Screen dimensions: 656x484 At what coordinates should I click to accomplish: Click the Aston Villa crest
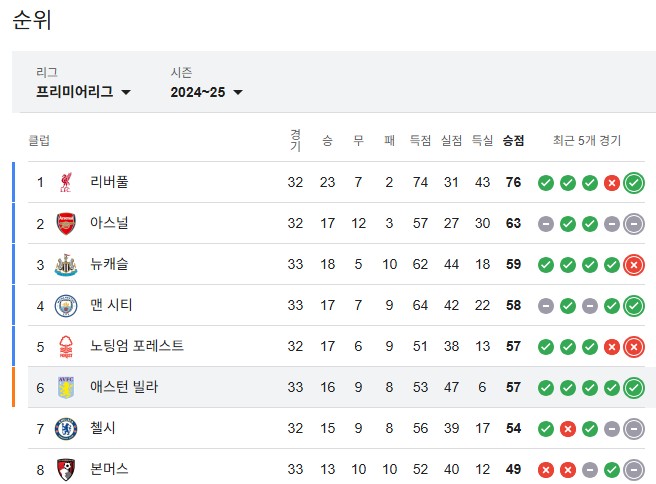click(66, 387)
